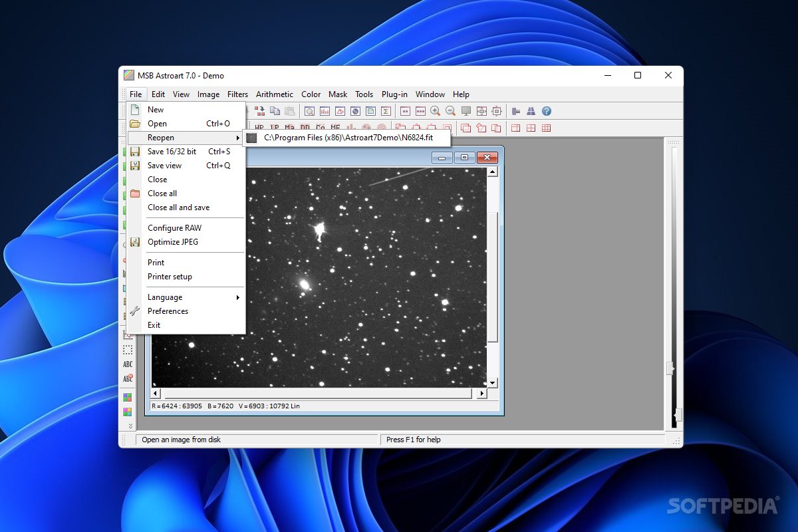The image size is (798, 532).
Task: Click the blue circle toolbar icon
Action: coord(355,111)
